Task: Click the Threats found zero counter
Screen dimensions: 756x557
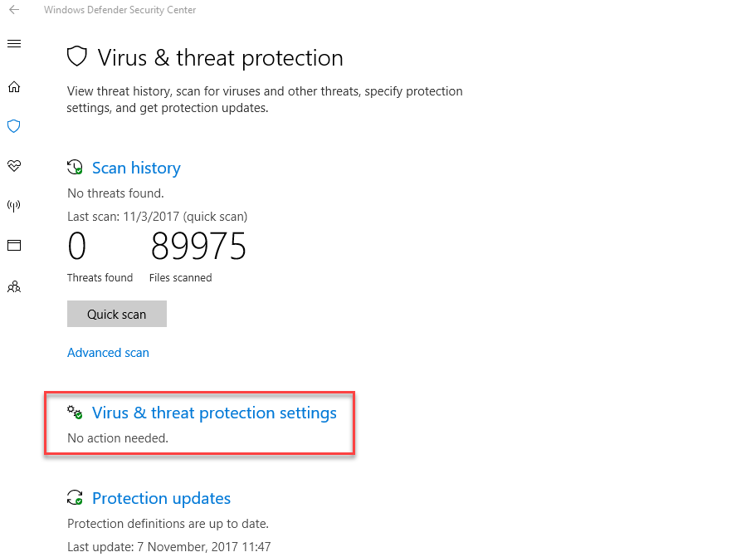Action: pos(77,246)
